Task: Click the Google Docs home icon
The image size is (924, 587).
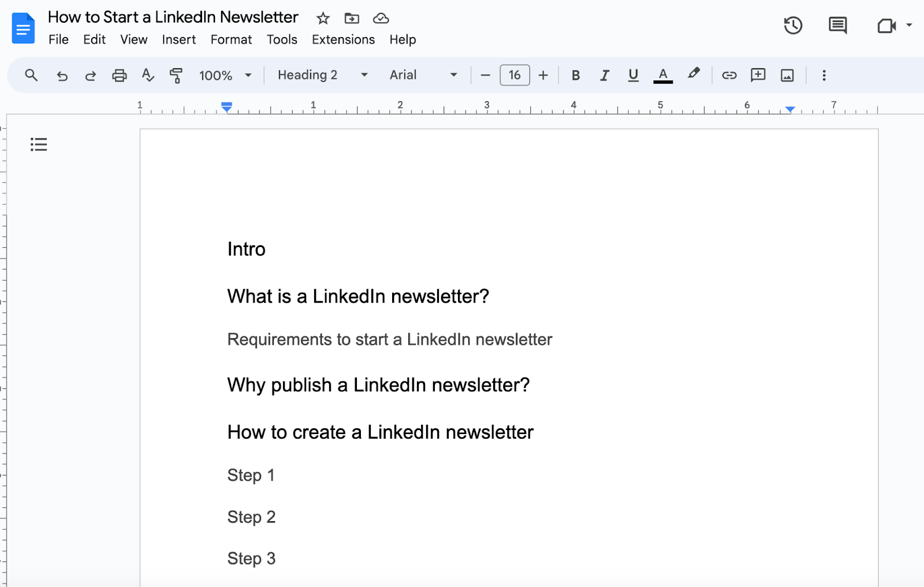Action: 23,28
